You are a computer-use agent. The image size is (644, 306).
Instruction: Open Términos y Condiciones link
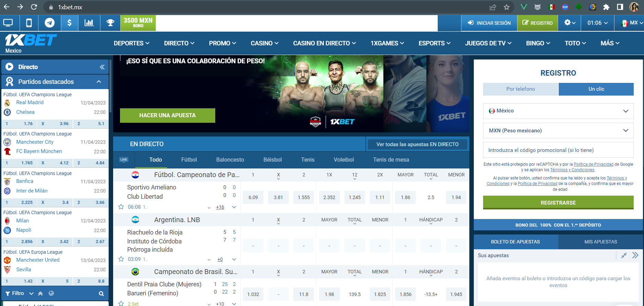click(572, 170)
